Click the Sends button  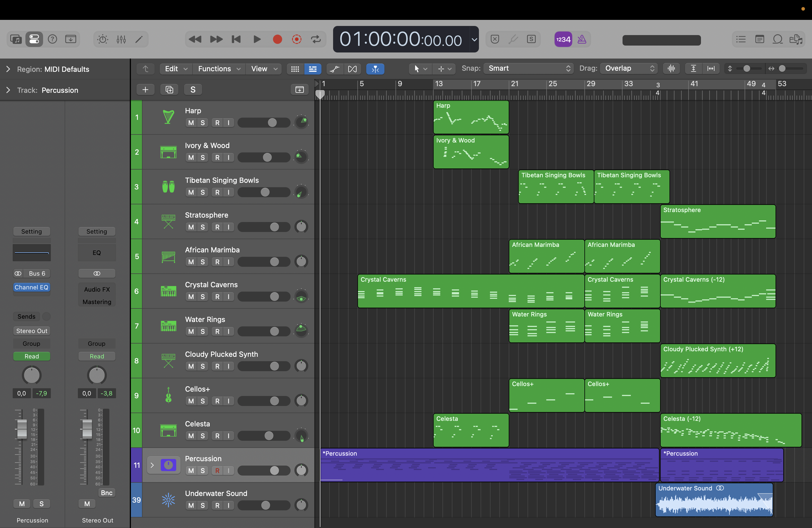[x=26, y=316]
